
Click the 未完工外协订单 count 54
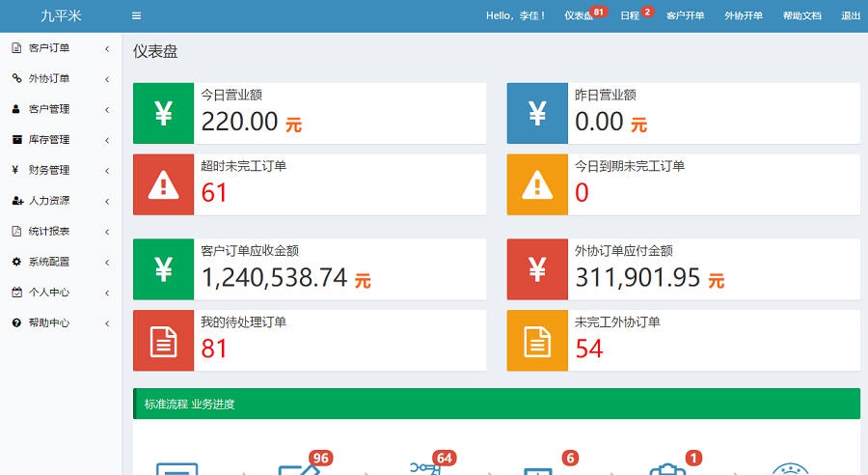tap(589, 349)
